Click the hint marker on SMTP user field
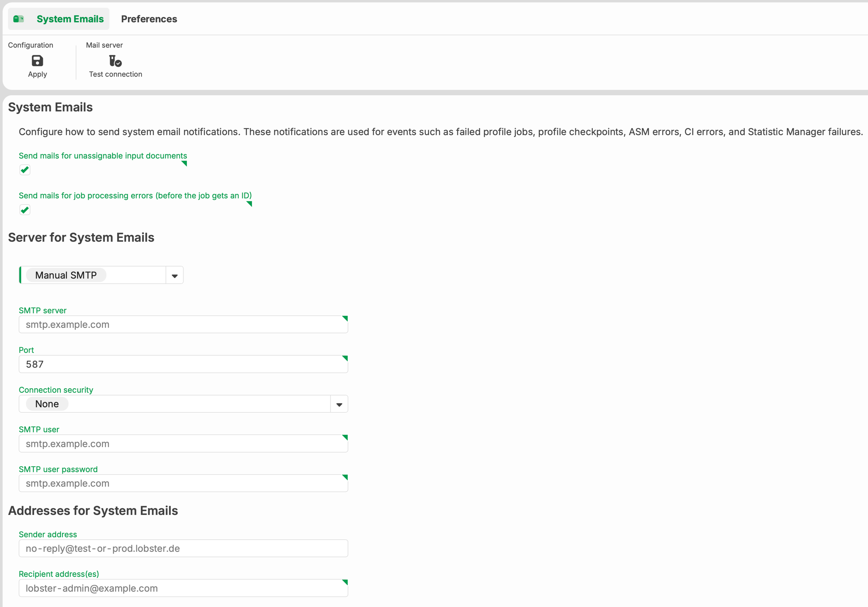This screenshot has width=868, height=607. click(345, 437)
